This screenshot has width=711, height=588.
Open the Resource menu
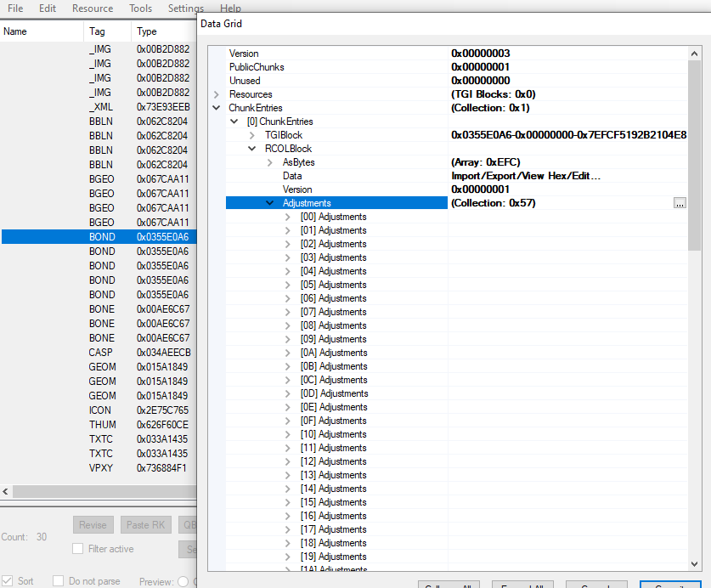[x=93, y=8]
